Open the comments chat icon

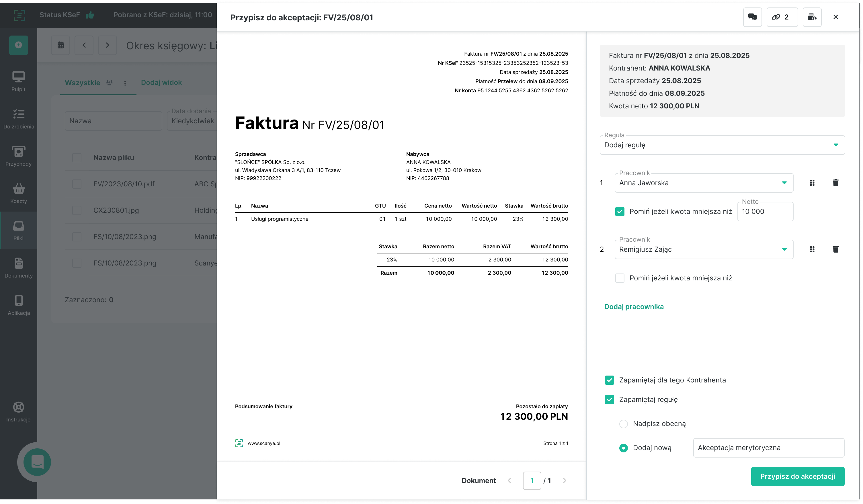tap(752, 17)
